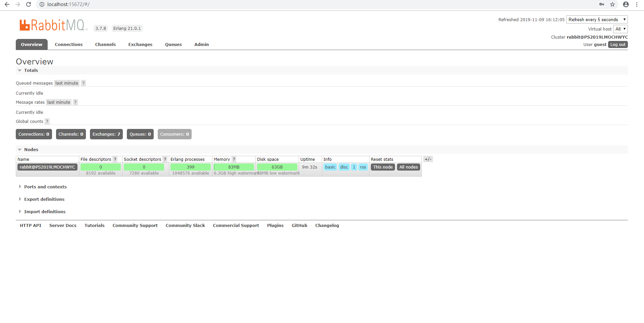Viewport: 644px width, 323px height.
Task: Click the basic info tag
Action: (330, 167)
